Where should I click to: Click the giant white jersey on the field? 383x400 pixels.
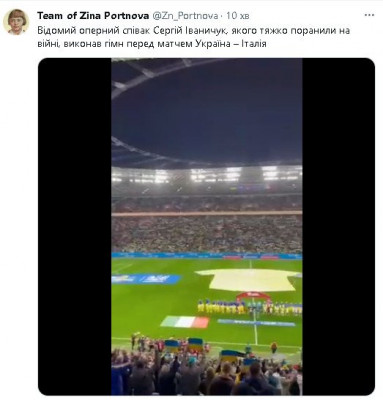point(248,279)
